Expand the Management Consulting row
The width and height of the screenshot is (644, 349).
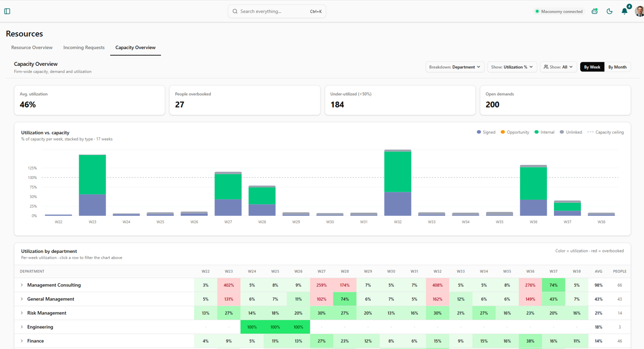[22, 285]
